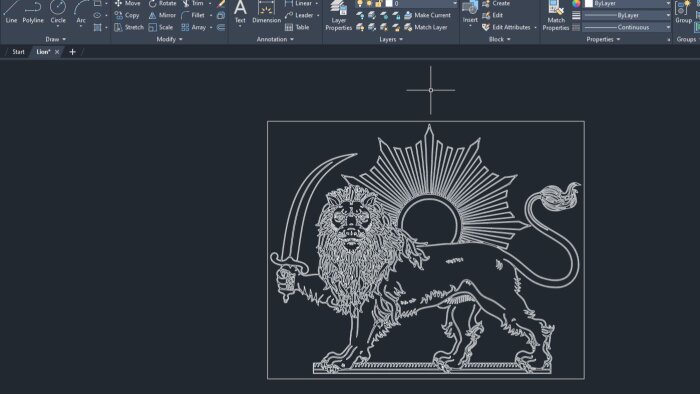Switch to the Lion* drawing tab
The image size is (700, 394).
coord(43,52)
